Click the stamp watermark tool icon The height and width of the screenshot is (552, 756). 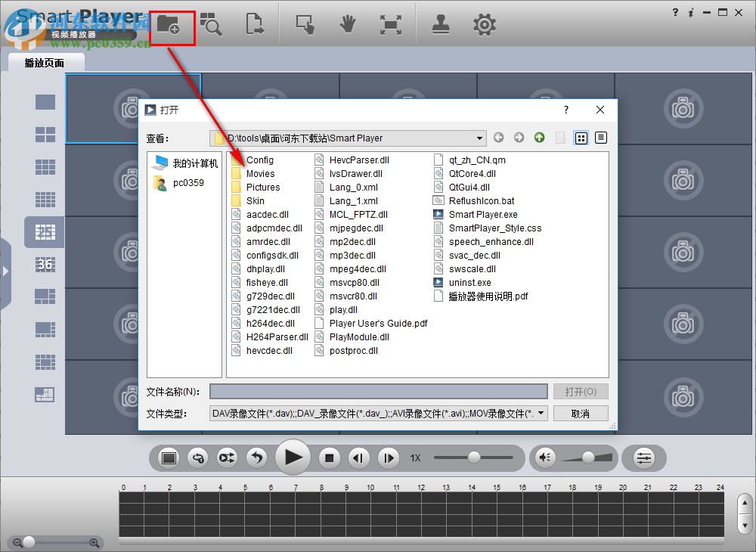click(441, 24)
